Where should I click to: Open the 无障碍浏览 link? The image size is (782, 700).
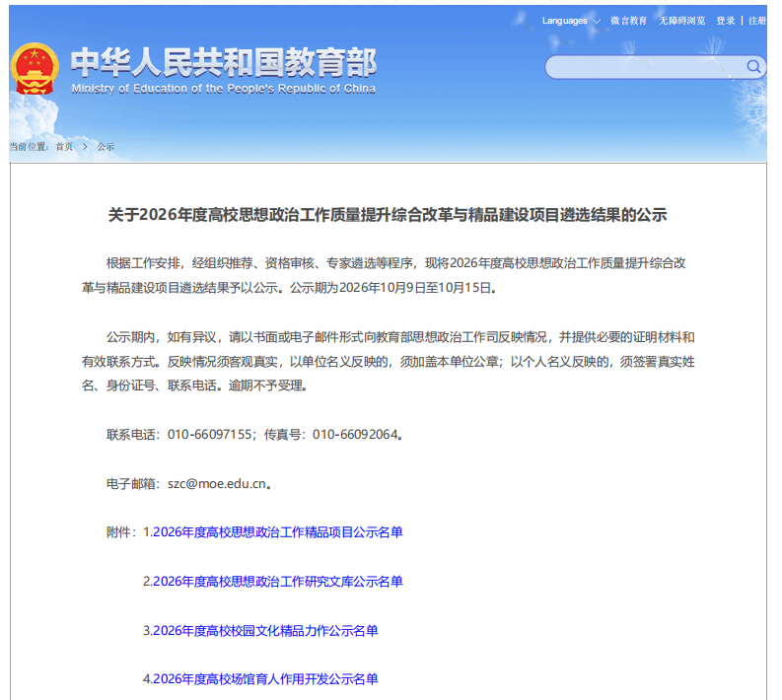681,21
